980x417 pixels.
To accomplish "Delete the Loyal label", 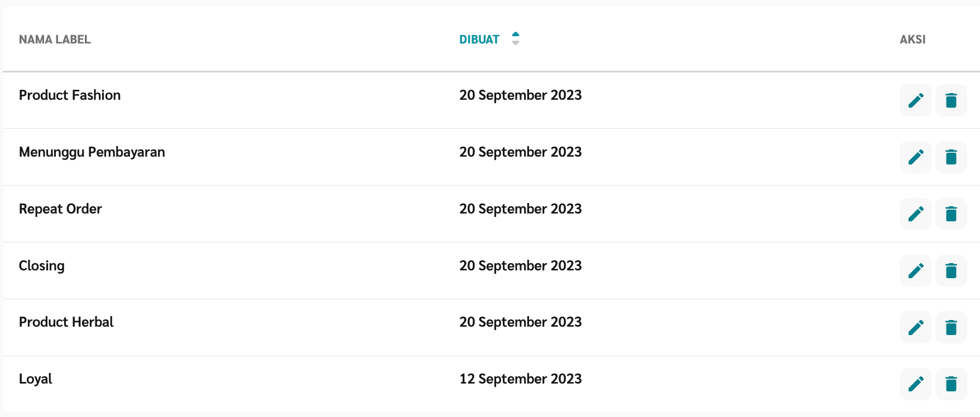I will pos(951,384).
